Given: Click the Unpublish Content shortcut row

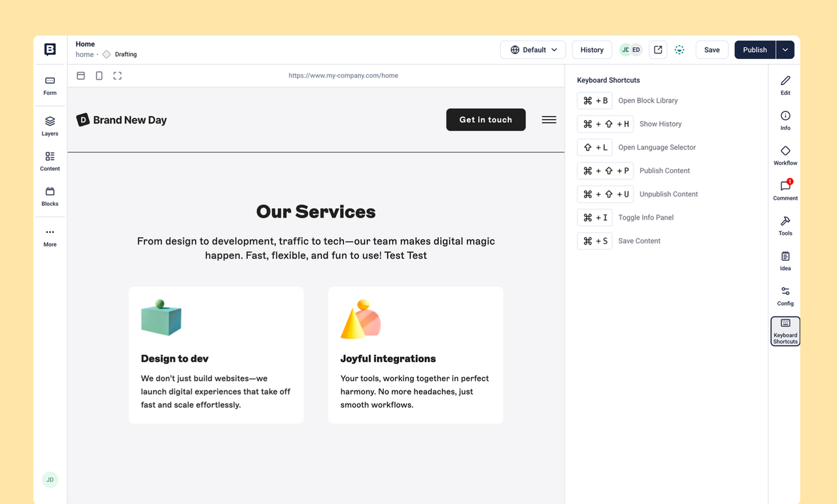Looking at the screenshot, I should coord(638,194).
